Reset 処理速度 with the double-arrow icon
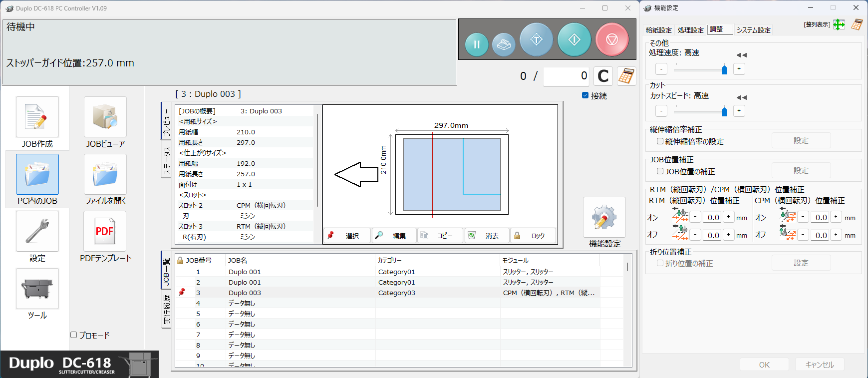 click(x=742, y=55)
